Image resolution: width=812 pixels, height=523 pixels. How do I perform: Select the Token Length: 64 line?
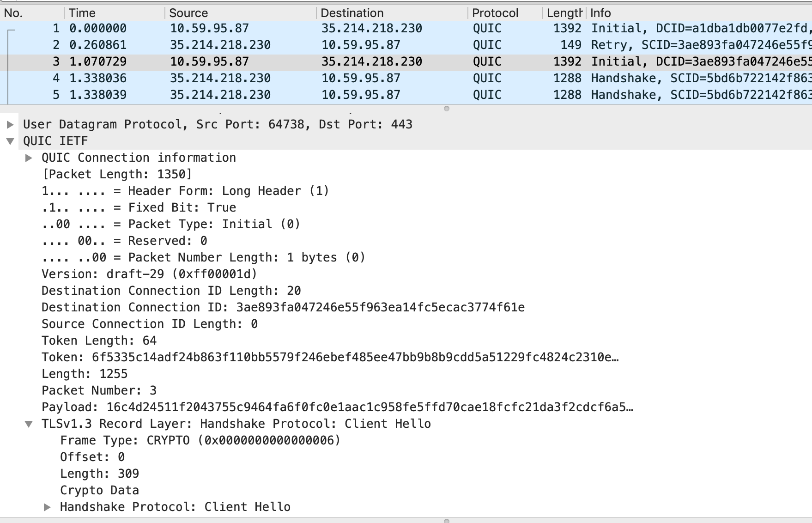(x=99, y=341)
